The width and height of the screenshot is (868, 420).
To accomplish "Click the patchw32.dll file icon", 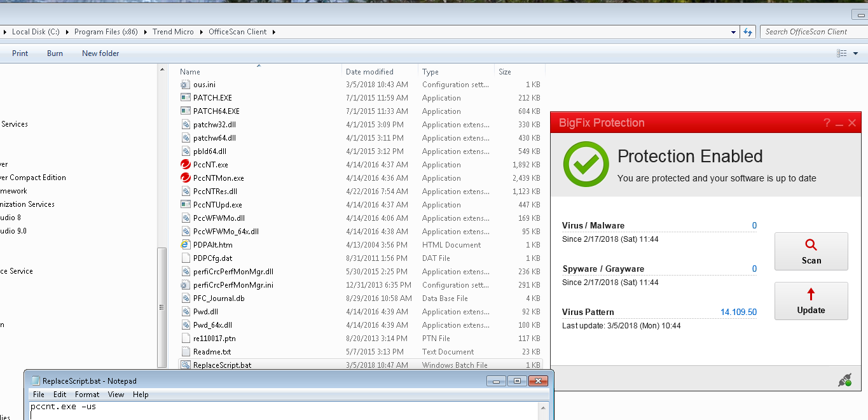I will coord(185,125).
